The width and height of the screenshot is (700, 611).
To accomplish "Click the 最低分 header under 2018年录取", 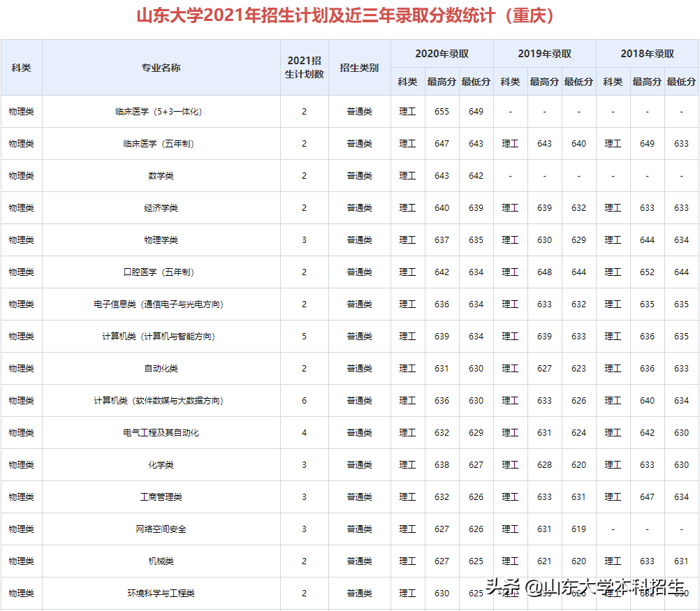I will tap(680, 82).
